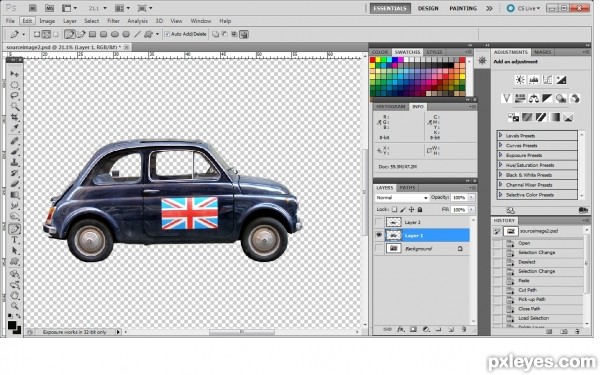The width and height of the screenshot is (600, 375).
Task: Select the Eraser tool
Action: tap(15, 184)
